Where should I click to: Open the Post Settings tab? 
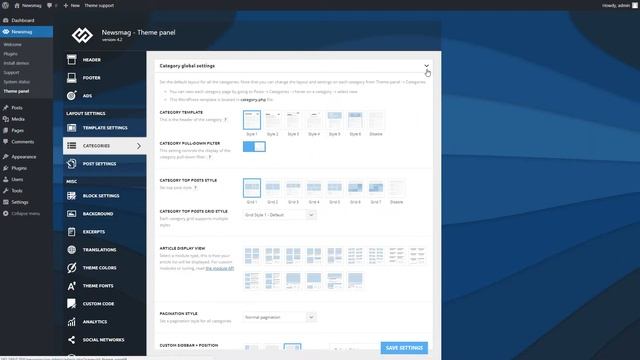pos(104,164)
